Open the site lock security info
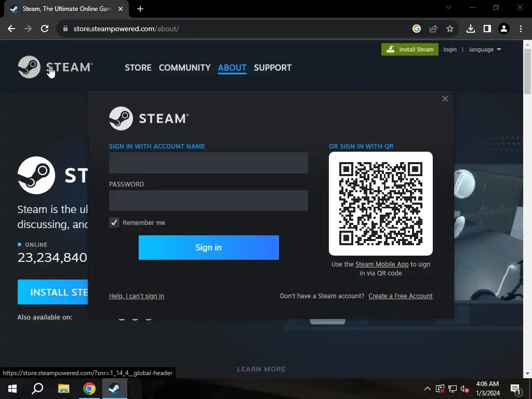Viewport: 532px width, 399px height. tap(65, 29)
